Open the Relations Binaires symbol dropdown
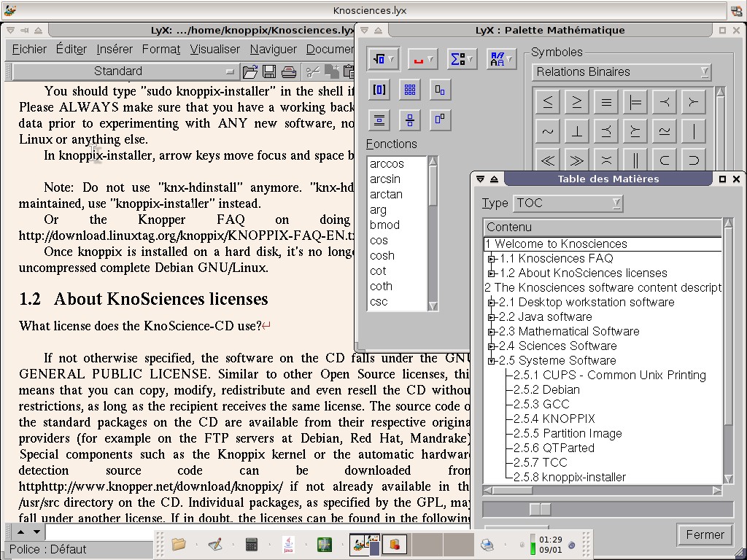Image resolution: width=747 pixels, height=560 pixels. pyautogui.click(x=622, y=71)
